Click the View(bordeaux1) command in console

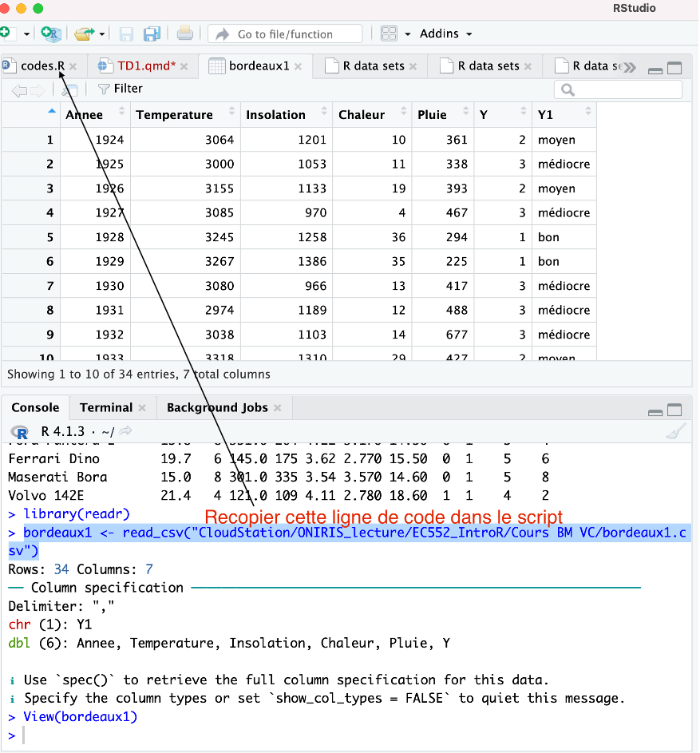click(x=80, y=717)
